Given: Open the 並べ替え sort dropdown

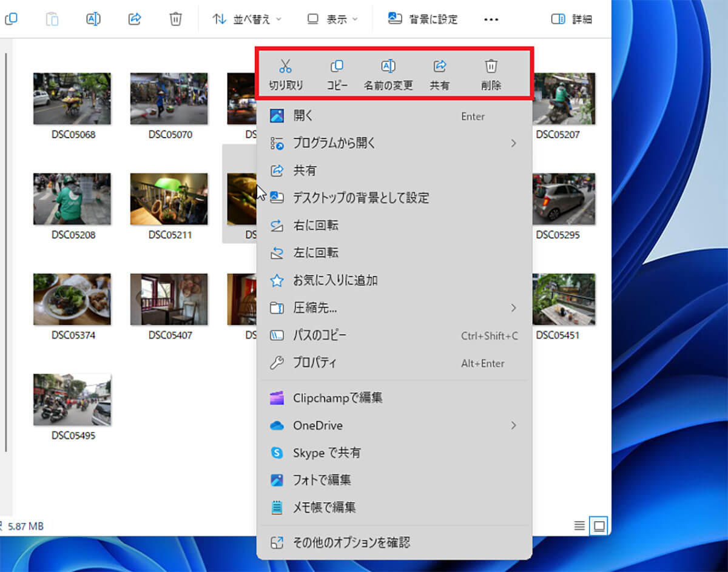Looking at the screenshot, I should 247,19.
